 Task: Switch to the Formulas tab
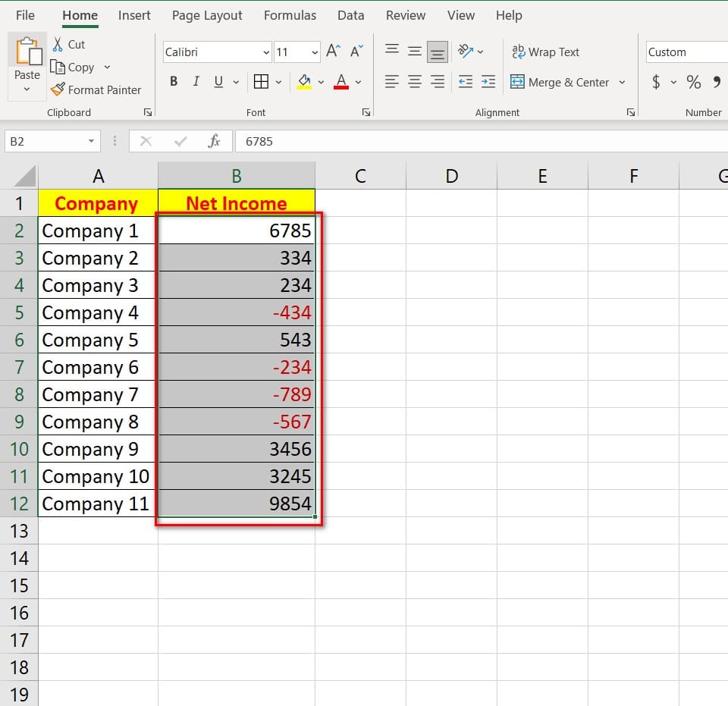pyautogui.click(x=290, y=15)
